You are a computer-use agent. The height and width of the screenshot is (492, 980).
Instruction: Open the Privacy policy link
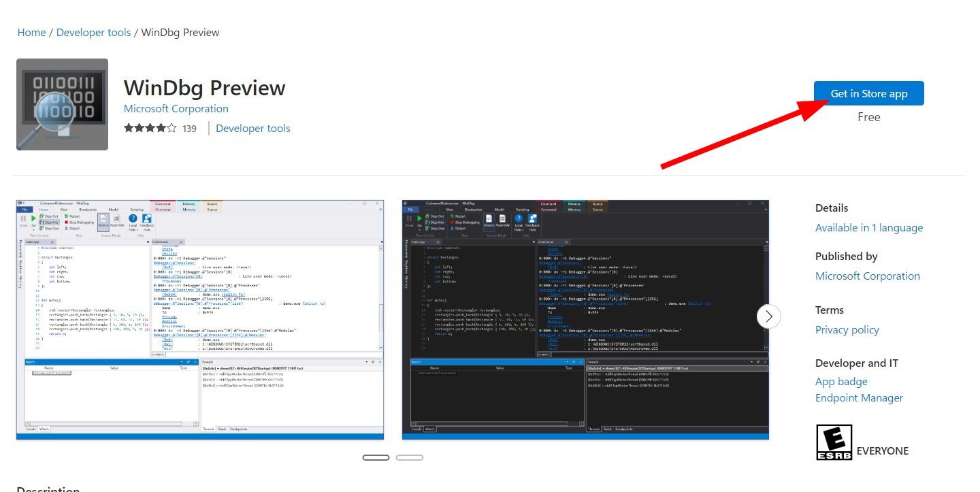[x=847, y=330]
